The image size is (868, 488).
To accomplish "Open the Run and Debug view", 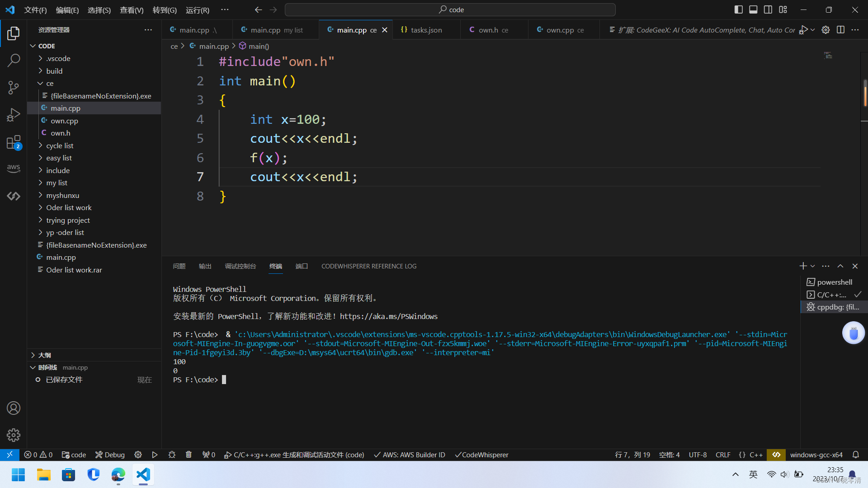I will click(x=14, y=115).
